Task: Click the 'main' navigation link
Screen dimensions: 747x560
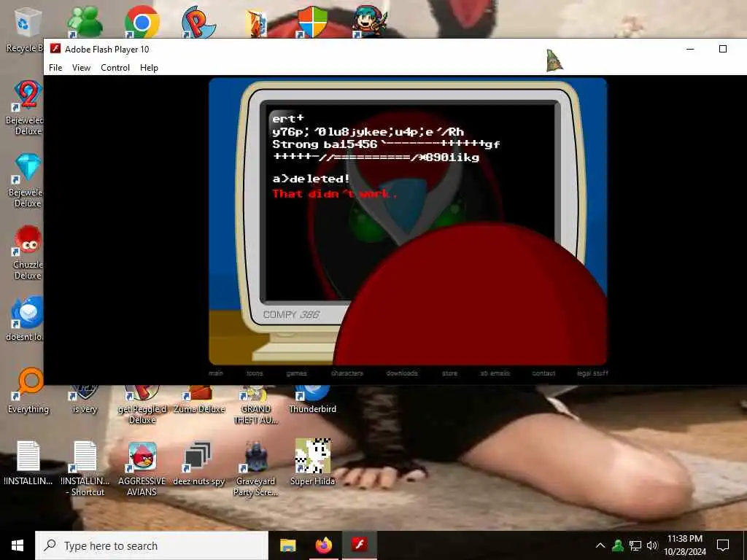Action: tap(215, 373)
